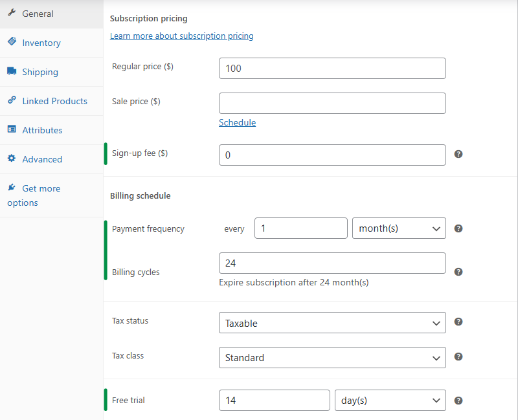Switch to the Shipping tab
Viewport: 518px width, 420px height.
click(40, 72)
